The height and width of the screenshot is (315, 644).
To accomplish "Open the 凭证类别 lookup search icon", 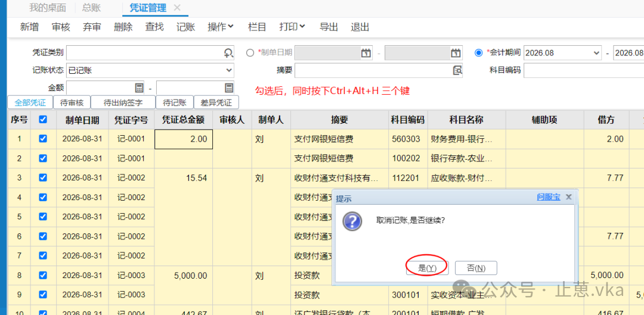I will pos(228,53).
